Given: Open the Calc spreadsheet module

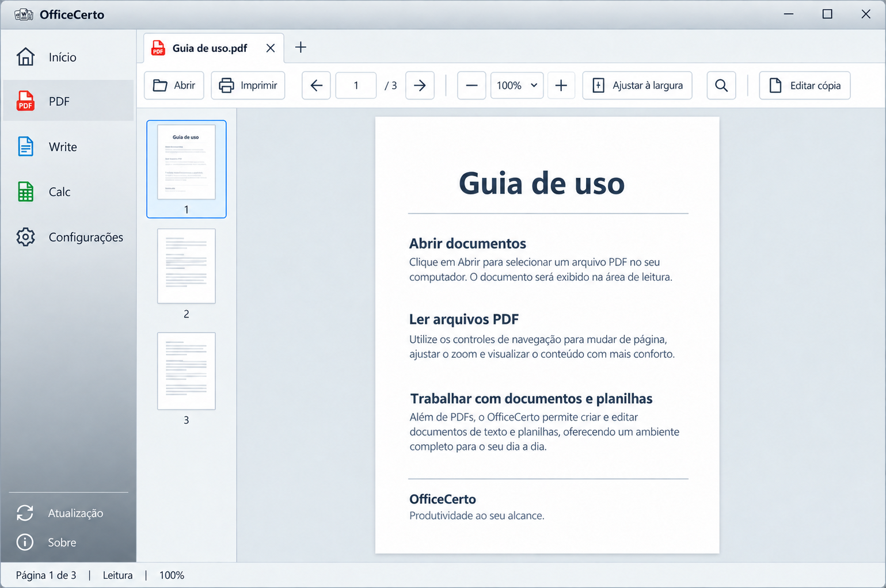Looking at the screenshot, I should point(68,192).
